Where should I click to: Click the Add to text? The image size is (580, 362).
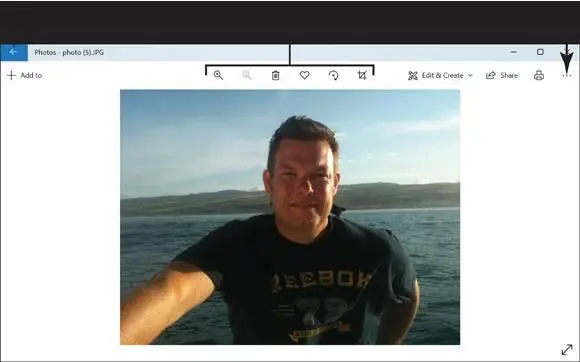pos(31,75)
